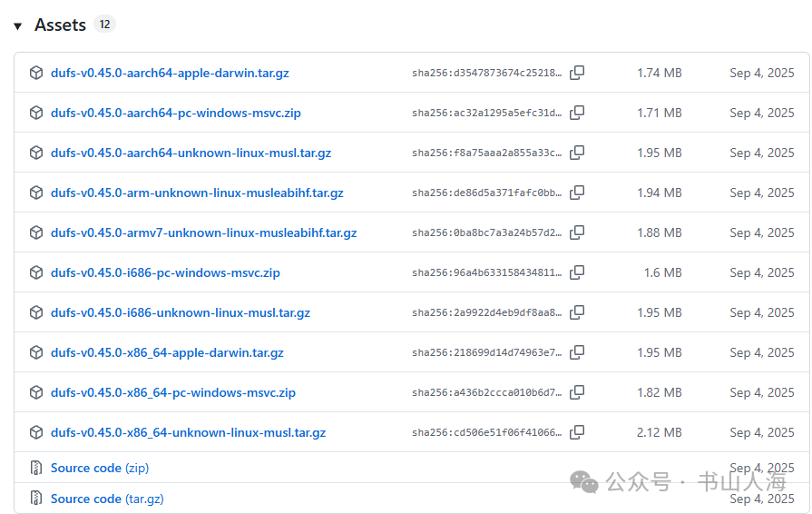Open Source code (tar.gz) link
The image size is (812, 514).
106,499
